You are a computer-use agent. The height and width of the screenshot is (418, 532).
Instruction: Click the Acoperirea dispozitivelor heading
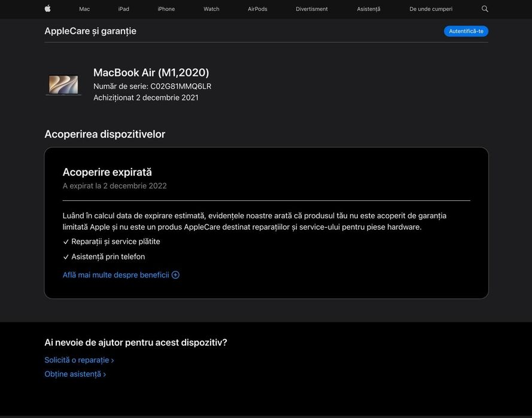coord(105,134)
